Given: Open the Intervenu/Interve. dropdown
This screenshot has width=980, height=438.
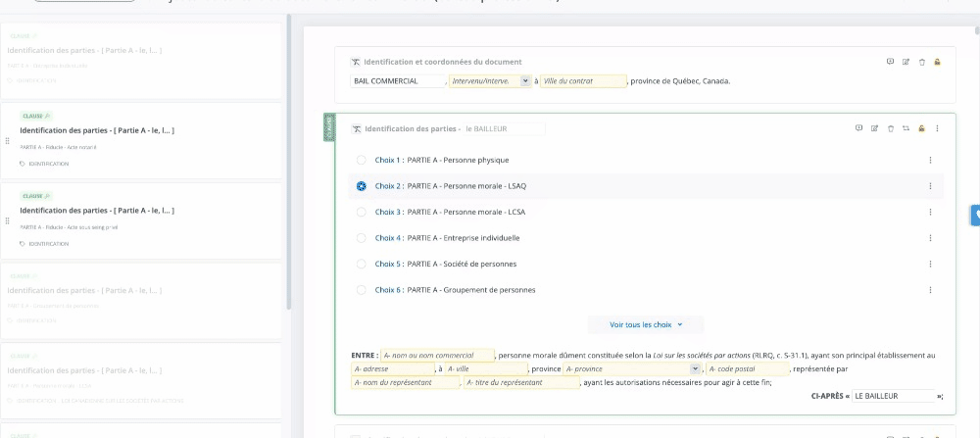Looking at the screenshot, I should (525, 81).
